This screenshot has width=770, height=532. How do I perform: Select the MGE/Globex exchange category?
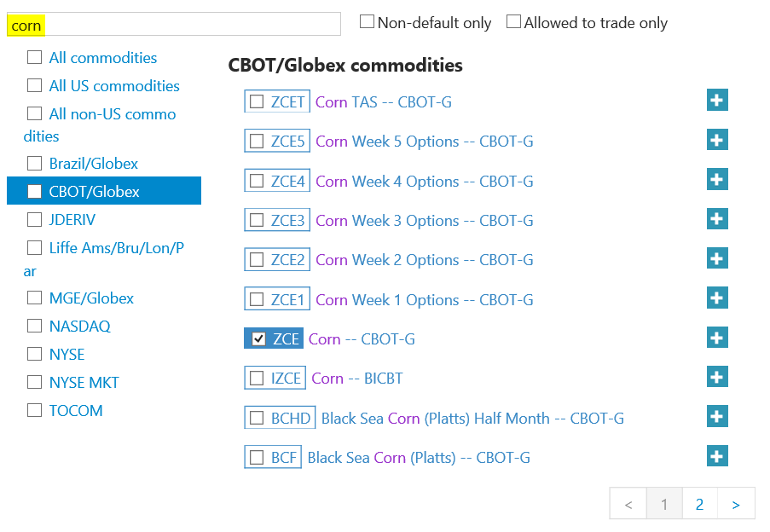[91, 298]
